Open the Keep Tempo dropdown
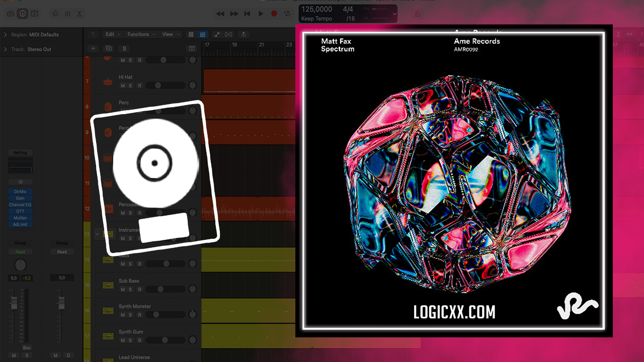This screenshot has width=644, height=362. (316, 19)
